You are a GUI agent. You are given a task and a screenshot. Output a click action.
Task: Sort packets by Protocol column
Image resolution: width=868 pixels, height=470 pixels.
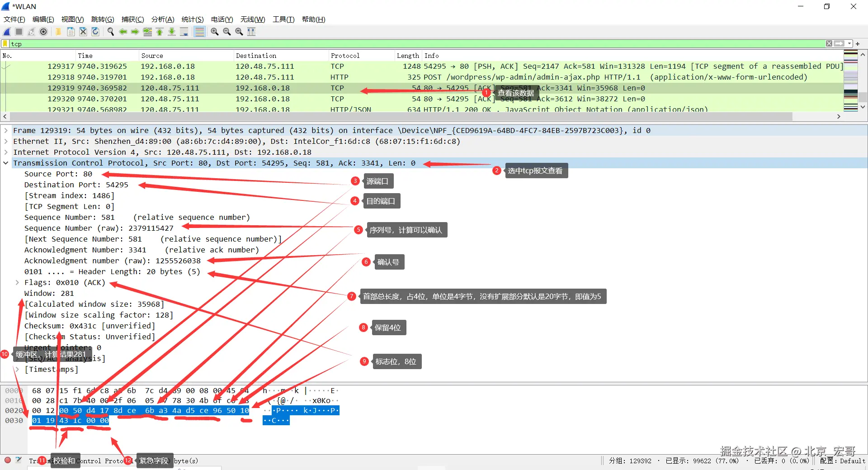pos(362,56)
